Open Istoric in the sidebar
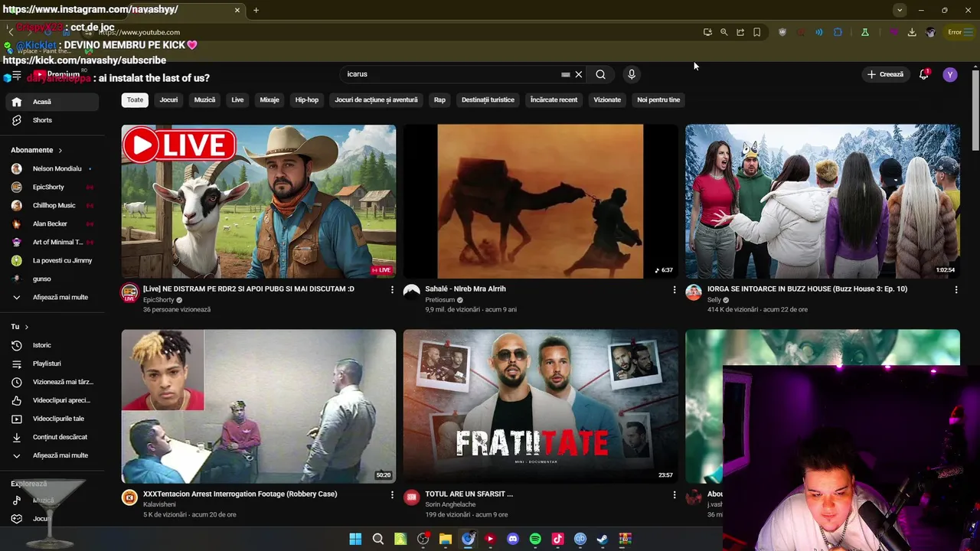 click(x=51, y=345)
